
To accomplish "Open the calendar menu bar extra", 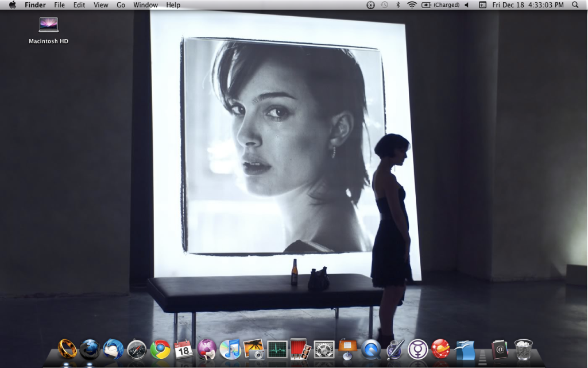I will pyautogui.click(x=482, y=5).
